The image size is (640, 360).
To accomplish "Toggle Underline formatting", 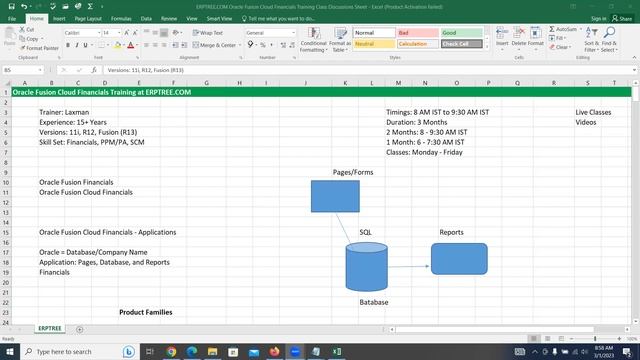I will click(x=85, y=45).
